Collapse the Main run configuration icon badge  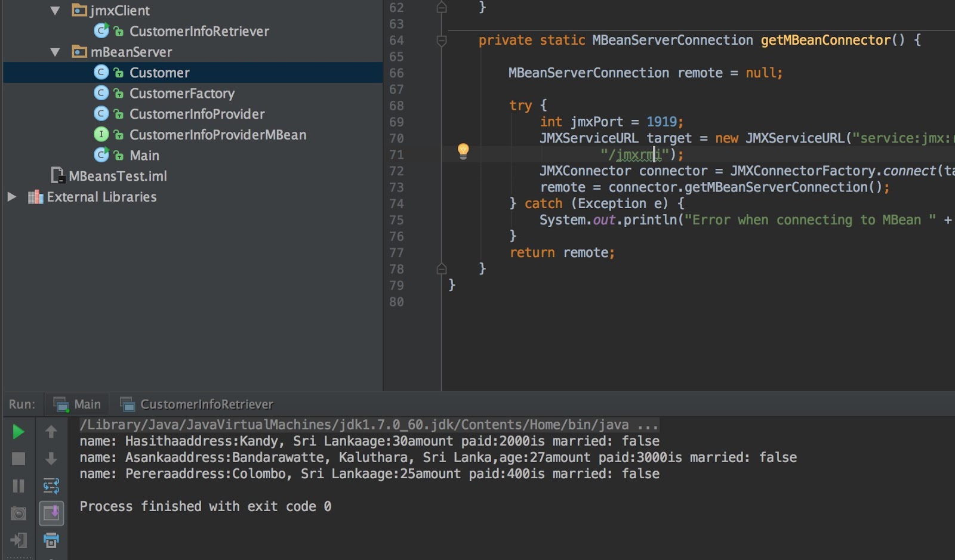point(61,404)
